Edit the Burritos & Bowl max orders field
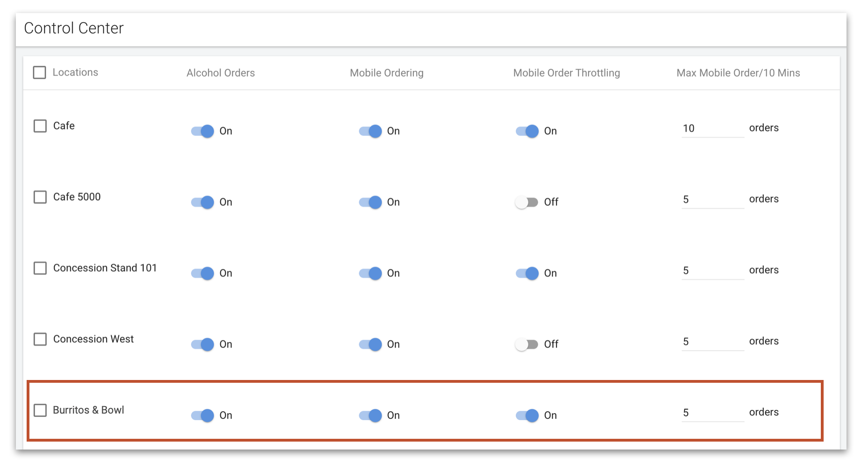 [713, 413]
